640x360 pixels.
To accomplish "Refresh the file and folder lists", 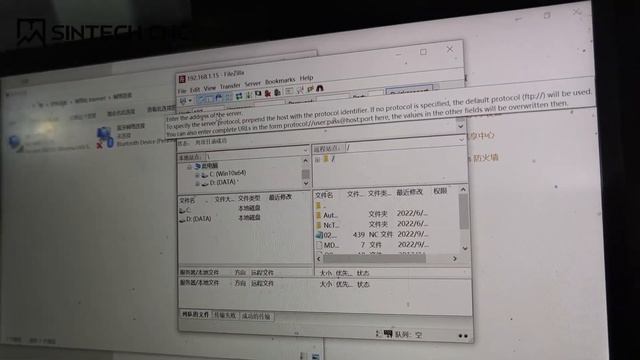I will pyautogui.click(x=239, y=96).
